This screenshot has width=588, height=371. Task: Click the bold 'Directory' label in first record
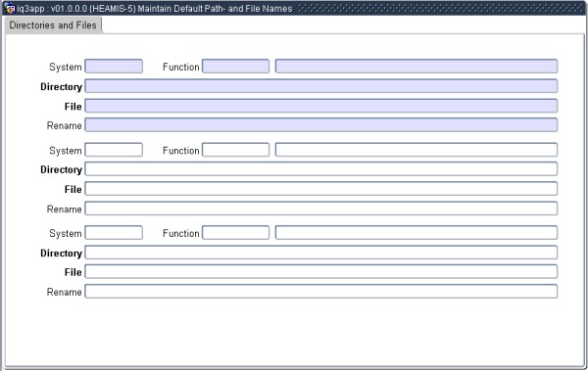click(x=61, y=86)
